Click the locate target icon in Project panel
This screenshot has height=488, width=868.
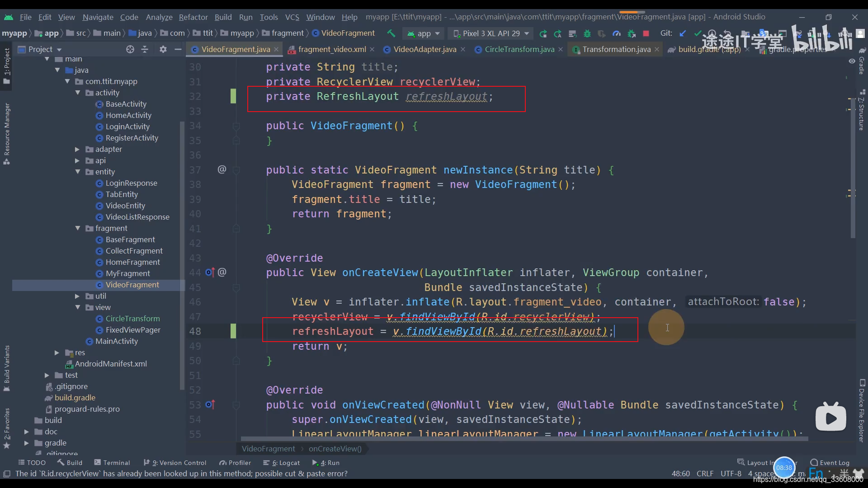[130, 49]
